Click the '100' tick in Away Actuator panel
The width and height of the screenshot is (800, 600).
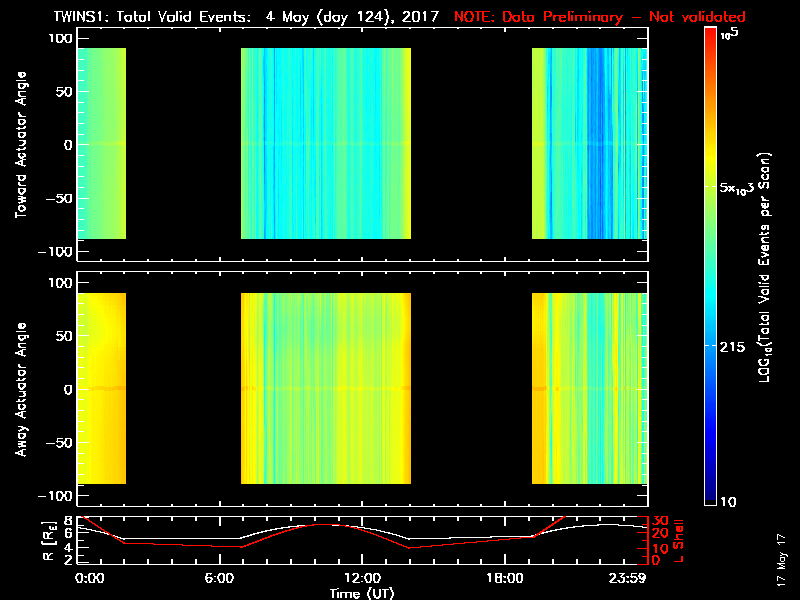click(x=61, y=283)
